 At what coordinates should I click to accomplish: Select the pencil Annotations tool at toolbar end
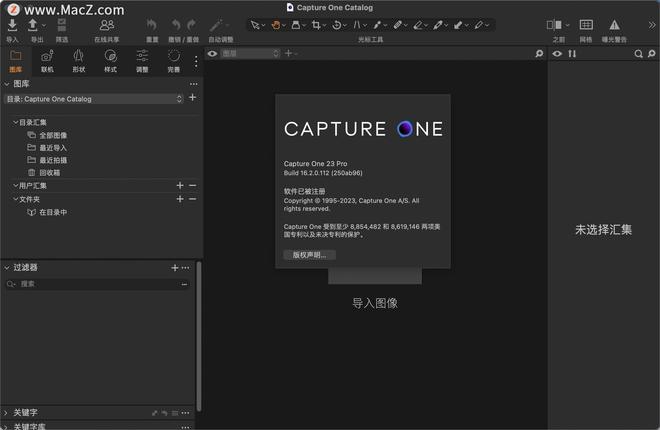pyautogui.click(x=479, y=25)
